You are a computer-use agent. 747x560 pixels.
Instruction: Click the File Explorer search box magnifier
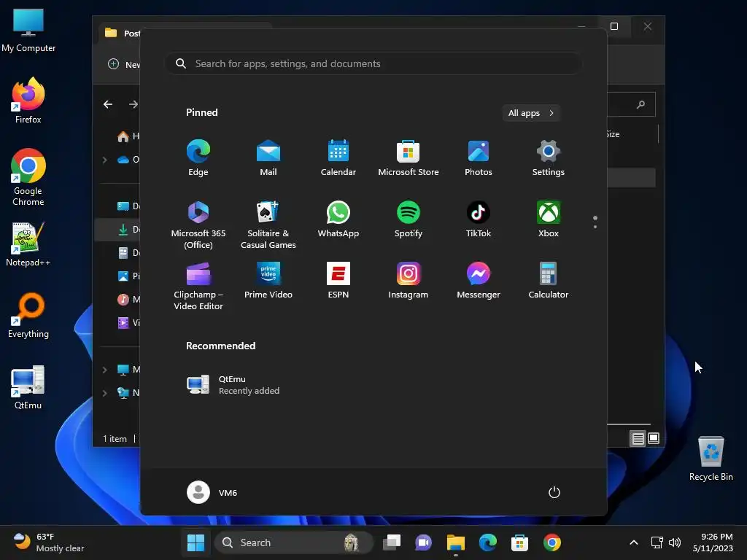click(640, 104)
